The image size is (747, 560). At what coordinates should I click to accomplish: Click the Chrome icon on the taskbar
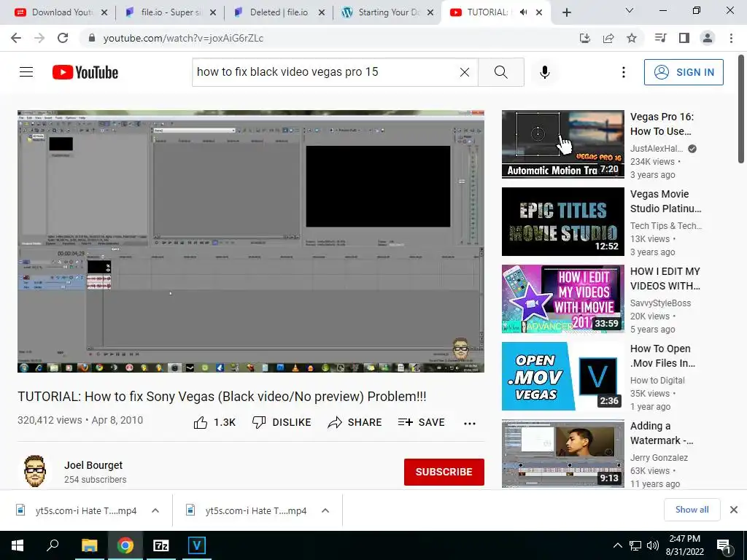point(125,545)
